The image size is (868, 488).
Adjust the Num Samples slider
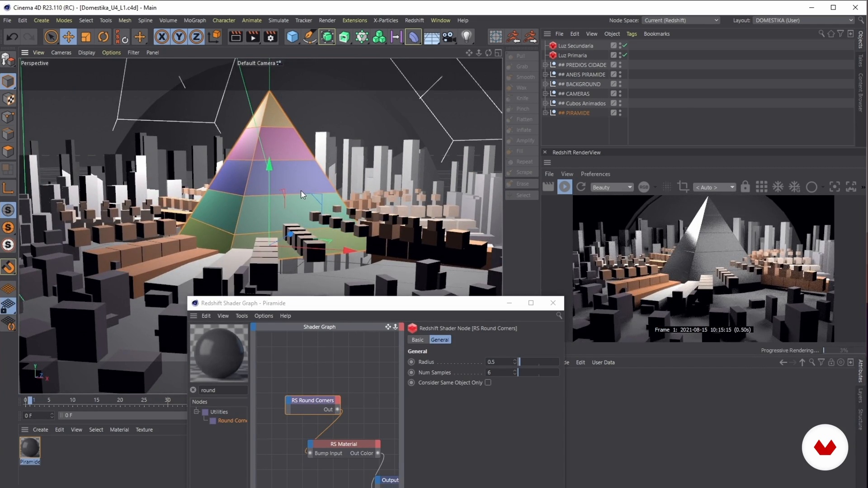click(x=538, y=373)
